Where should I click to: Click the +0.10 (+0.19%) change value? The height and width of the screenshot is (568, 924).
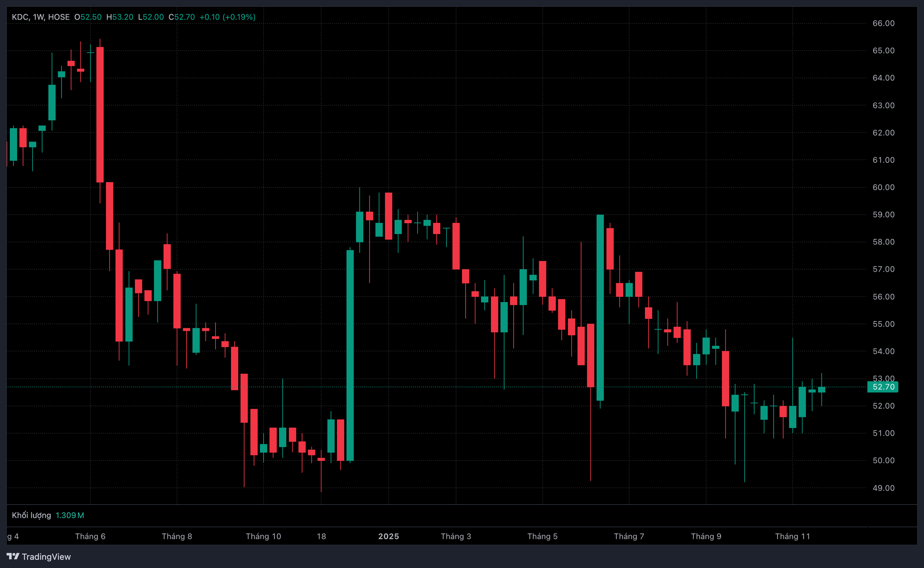[227, 17]
